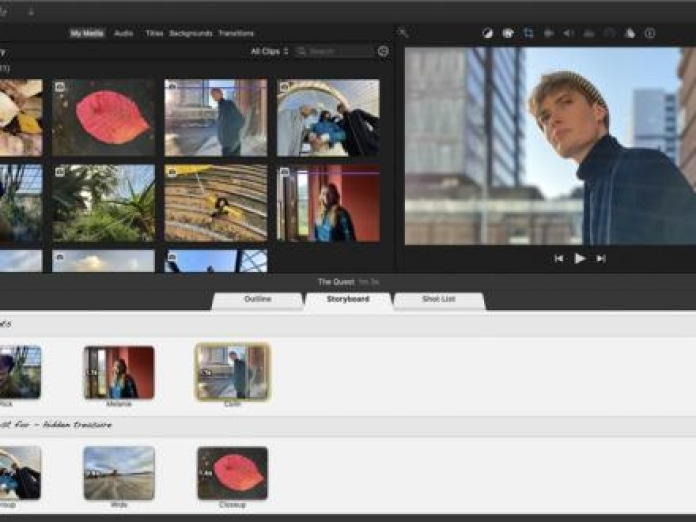Skip to the next clip
Screen dimensions: 696x522
click(x=601, y=258)
